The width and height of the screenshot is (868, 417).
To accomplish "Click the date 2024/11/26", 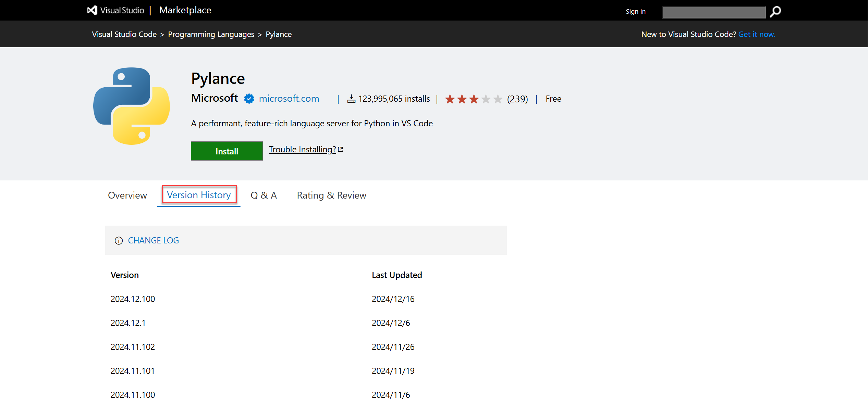I will click(x=393, y=347).
